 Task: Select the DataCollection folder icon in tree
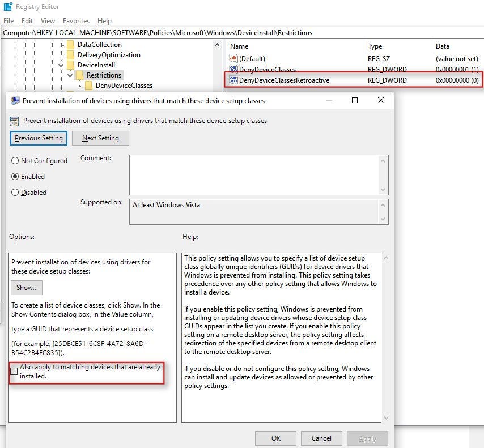tap(71, 45)
